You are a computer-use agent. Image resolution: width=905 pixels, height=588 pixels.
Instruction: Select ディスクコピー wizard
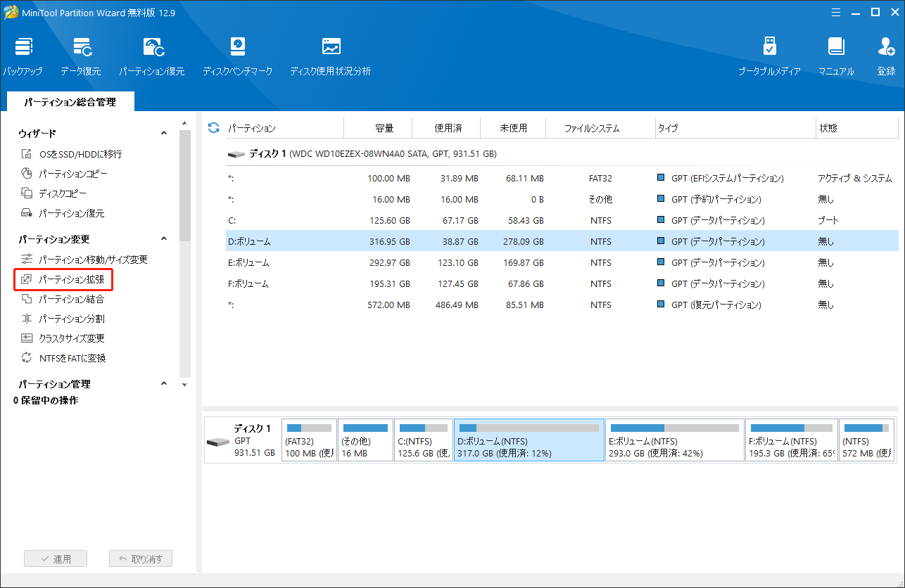pos(53,193)
